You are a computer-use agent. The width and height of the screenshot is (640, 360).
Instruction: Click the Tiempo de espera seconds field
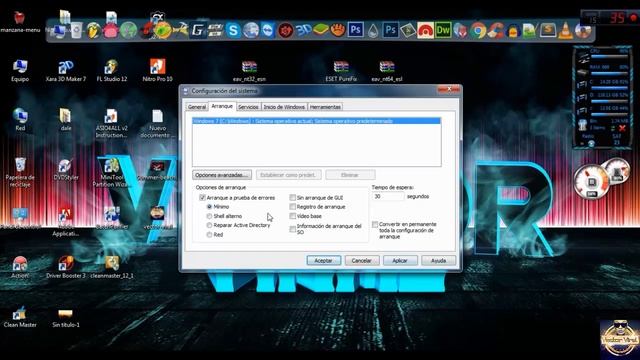coord(388,196)
